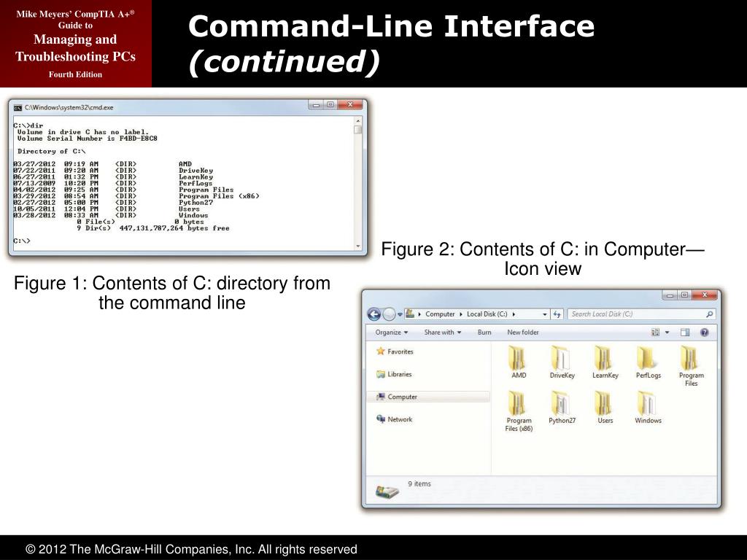747x560 pixels.
Task: Click '447,131,787,264 bytes free' text
Action: (174, 228)
